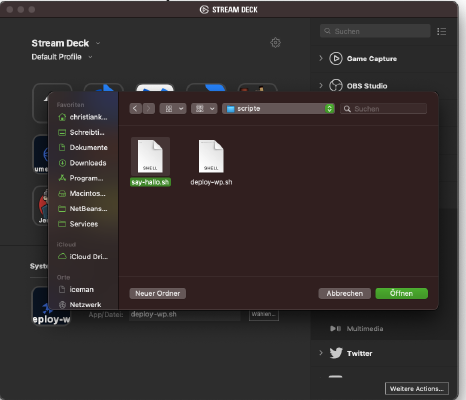
Task: Click the file dialog Suchen field
Action: tap(383, 109)
